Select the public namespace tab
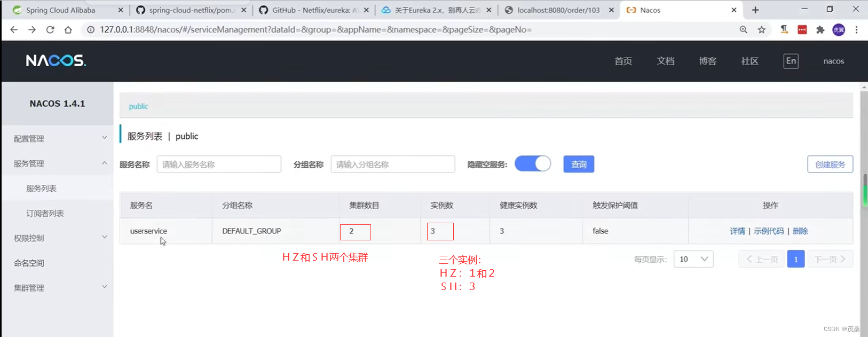This screenshot has width=868, height=337. [x=138, y=106]
